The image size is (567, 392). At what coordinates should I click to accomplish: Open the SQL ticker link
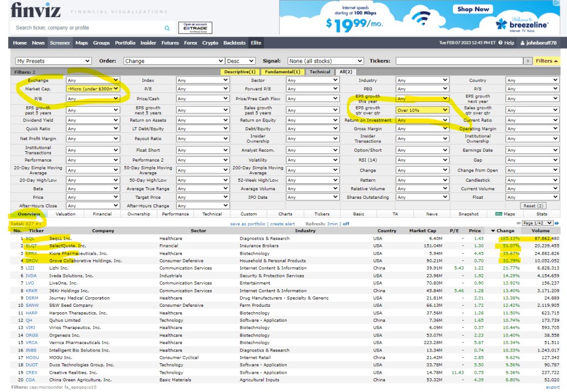click(x=30, y=238)
